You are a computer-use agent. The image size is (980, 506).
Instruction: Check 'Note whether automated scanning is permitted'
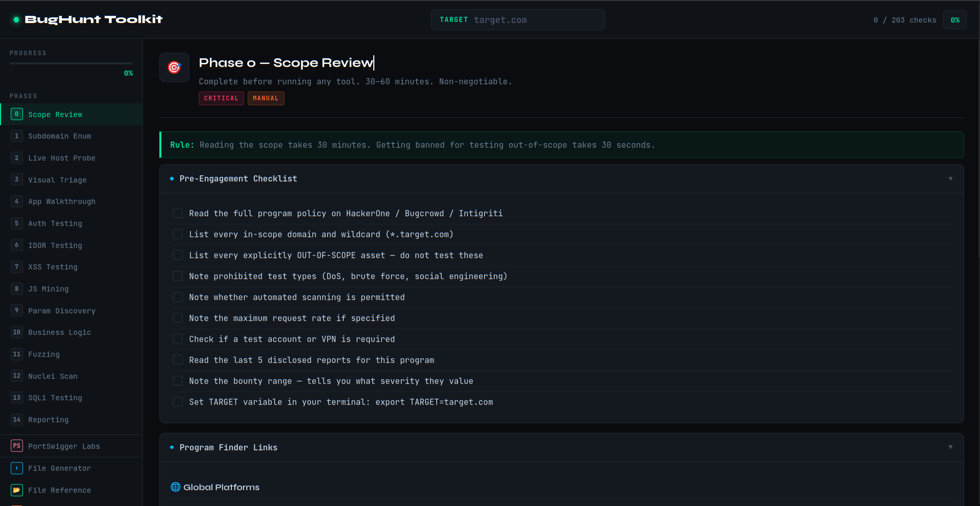178,297
